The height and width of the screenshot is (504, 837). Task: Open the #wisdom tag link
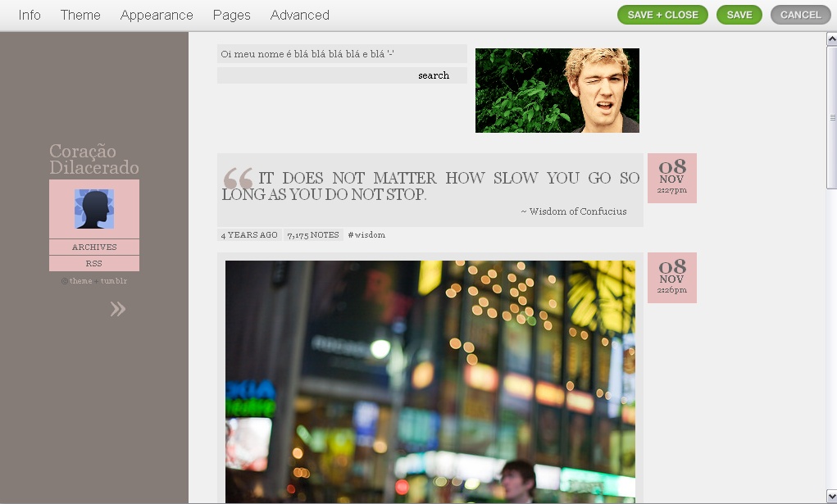(366, 235)
